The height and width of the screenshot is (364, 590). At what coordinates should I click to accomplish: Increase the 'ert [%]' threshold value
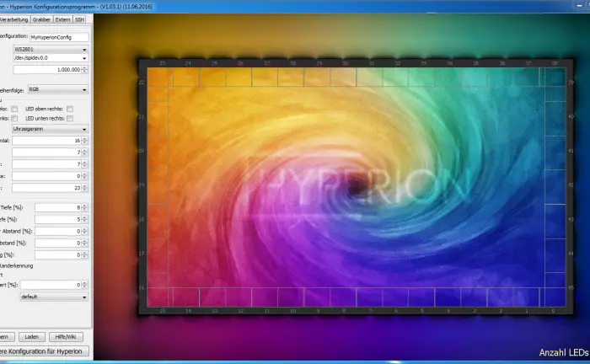pos(85,283)
